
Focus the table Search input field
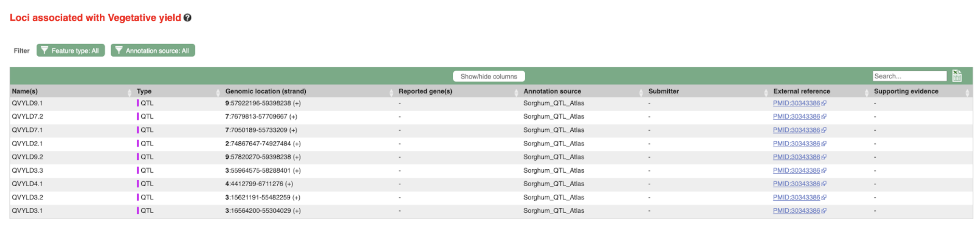tap(909, 76)
